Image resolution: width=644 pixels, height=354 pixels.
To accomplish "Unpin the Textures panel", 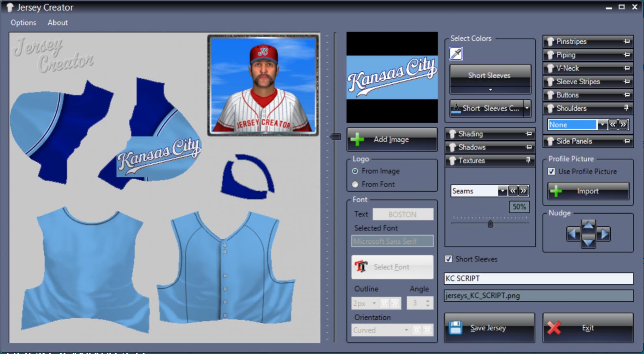I will point(528,161).
